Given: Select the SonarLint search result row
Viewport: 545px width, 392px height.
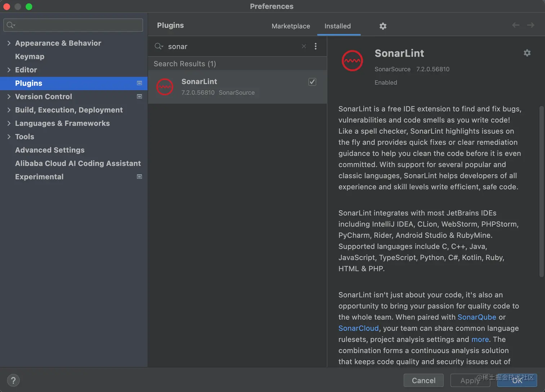Looking at the screenshot, I should (238, 87).
